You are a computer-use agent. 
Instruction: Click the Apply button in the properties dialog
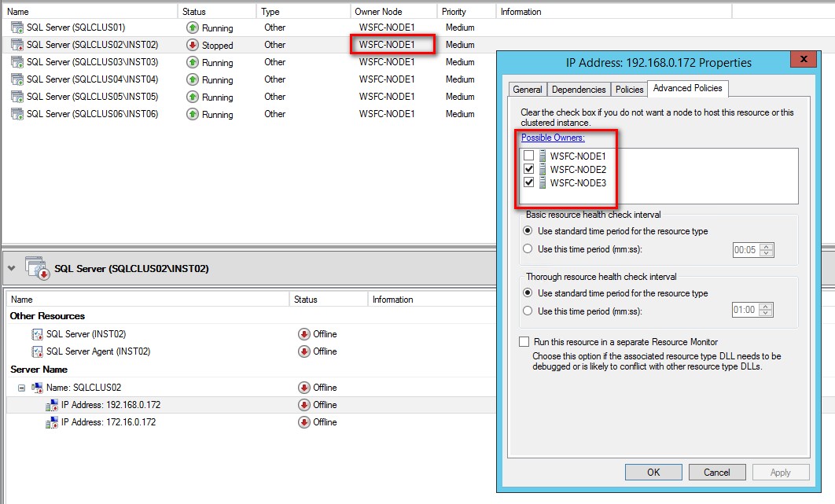point(781,472)
